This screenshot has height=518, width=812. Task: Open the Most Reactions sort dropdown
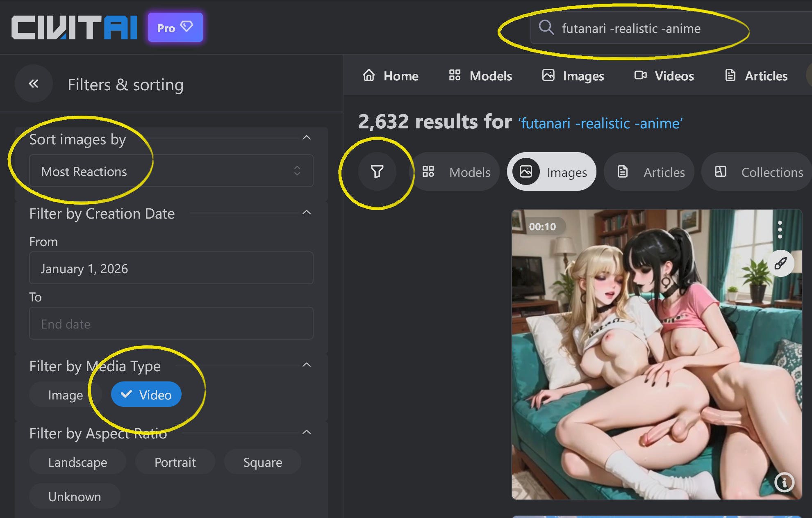coord(171,171)
